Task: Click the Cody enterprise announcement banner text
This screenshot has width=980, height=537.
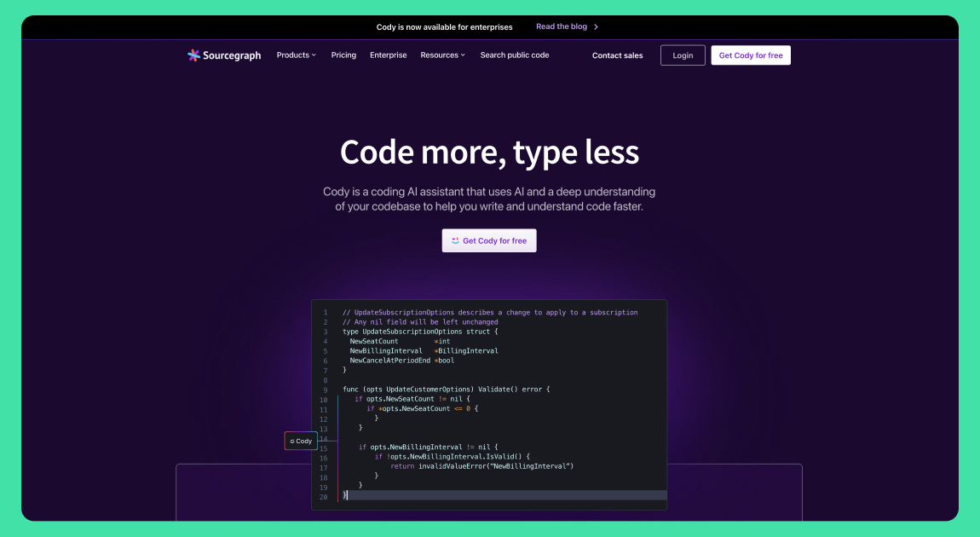Action: tap(444, 27)
